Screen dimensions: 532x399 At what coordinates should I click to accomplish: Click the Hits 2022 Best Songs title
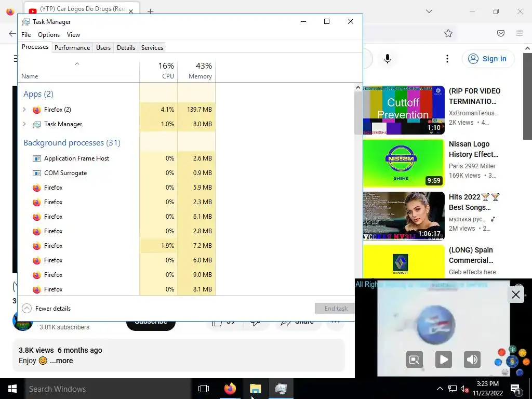click(x=474, y=202)
